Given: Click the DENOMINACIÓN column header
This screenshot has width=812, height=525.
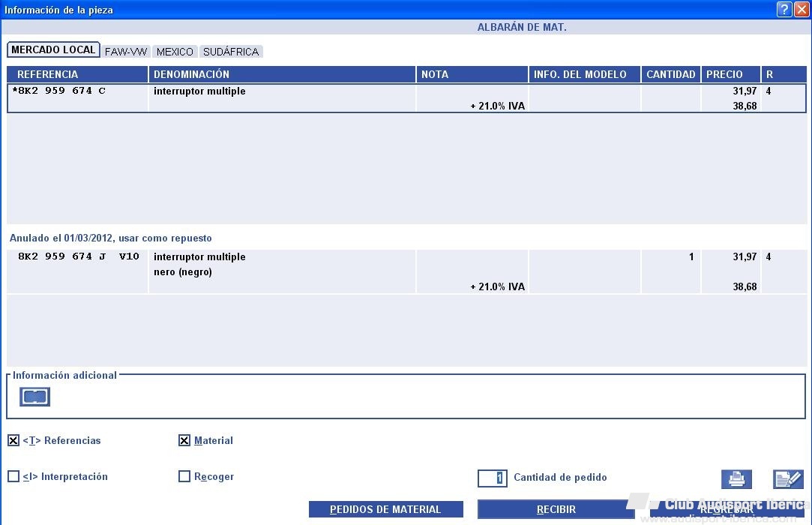Looking at the screenshot, I should tap(282, 74).
